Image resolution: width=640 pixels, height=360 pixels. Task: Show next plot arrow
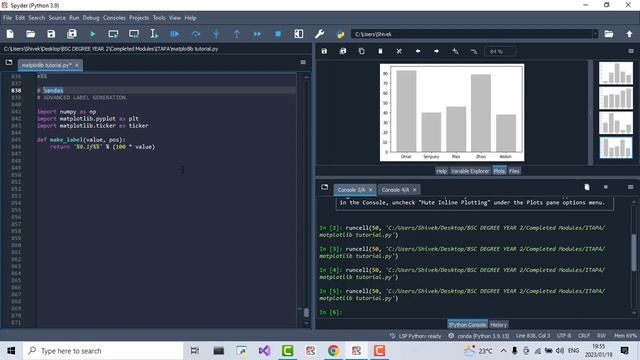436,51
